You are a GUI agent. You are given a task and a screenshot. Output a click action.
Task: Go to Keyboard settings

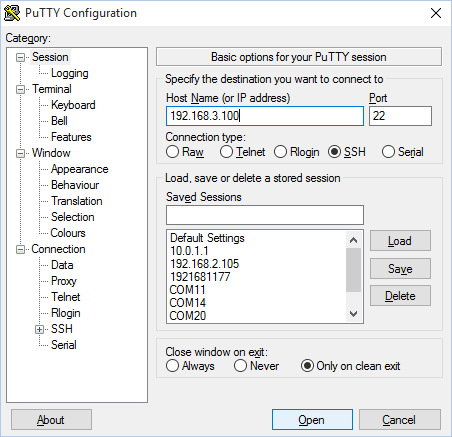click(73, 105)
